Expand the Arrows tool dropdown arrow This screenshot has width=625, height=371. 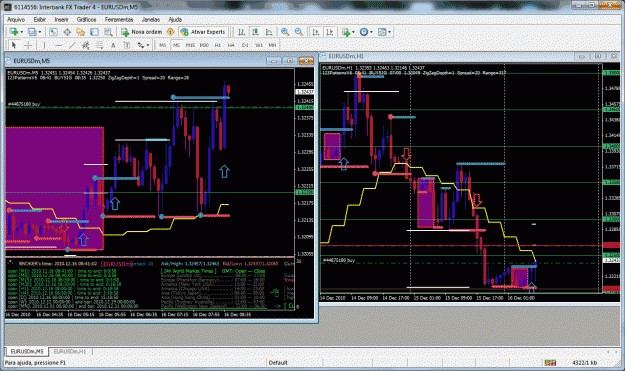[x=148, y=45]
